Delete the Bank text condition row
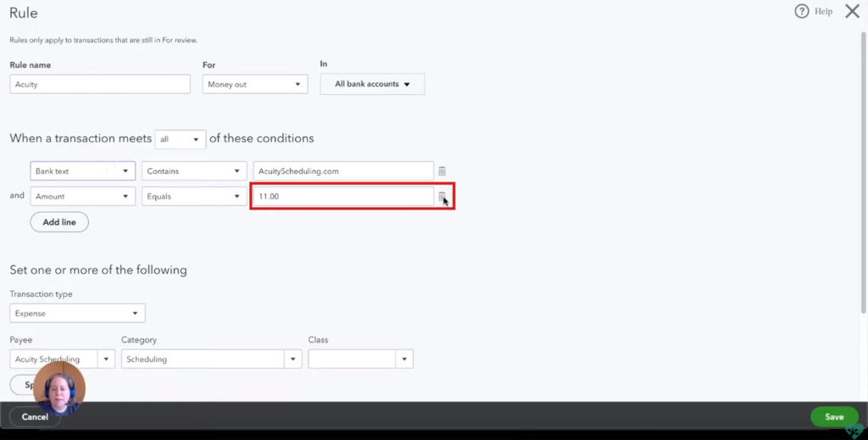This screenshot has width=868, height=440. point(442,171)
